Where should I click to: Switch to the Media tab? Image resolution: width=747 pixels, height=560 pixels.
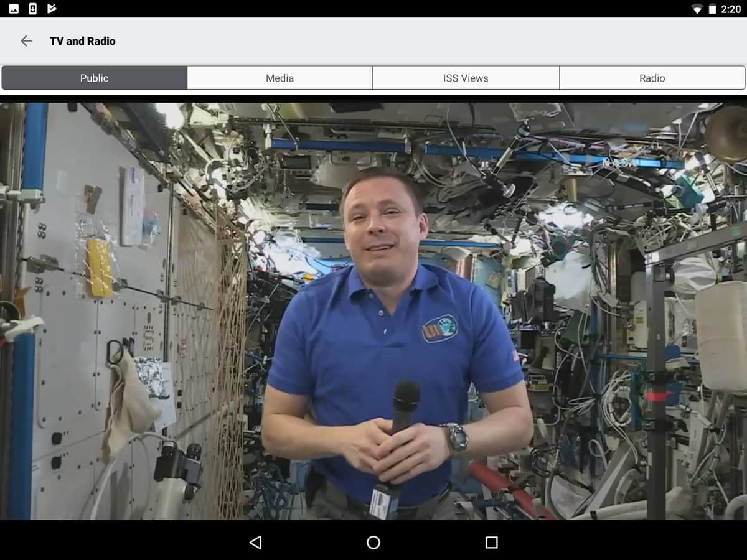280,78
